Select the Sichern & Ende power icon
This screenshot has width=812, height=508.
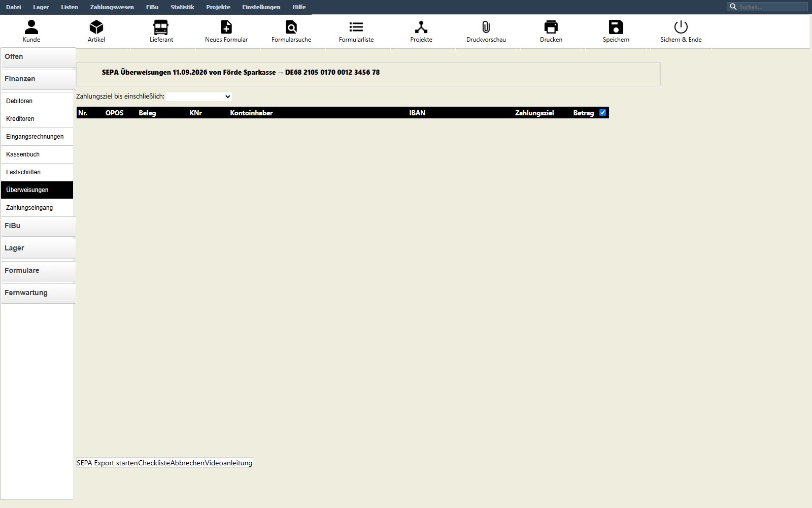coord(681,27)
